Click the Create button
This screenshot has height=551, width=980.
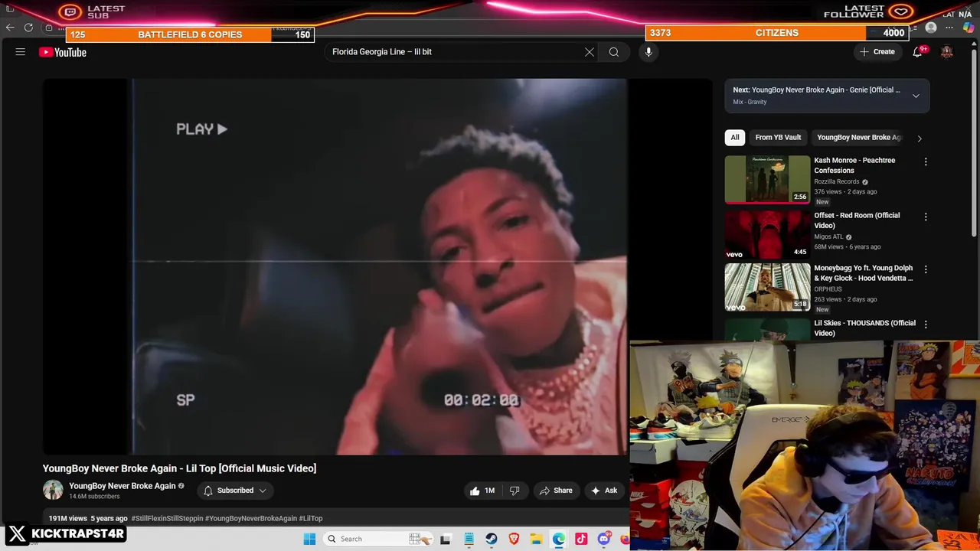877,52
